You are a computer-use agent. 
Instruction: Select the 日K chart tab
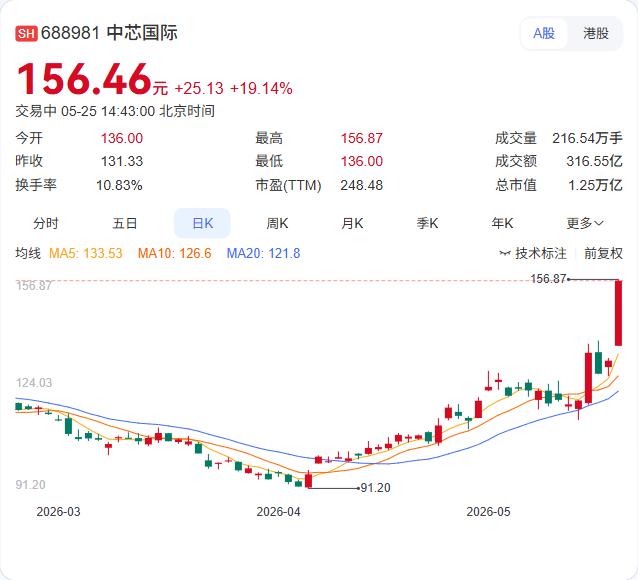click(202, 223)
